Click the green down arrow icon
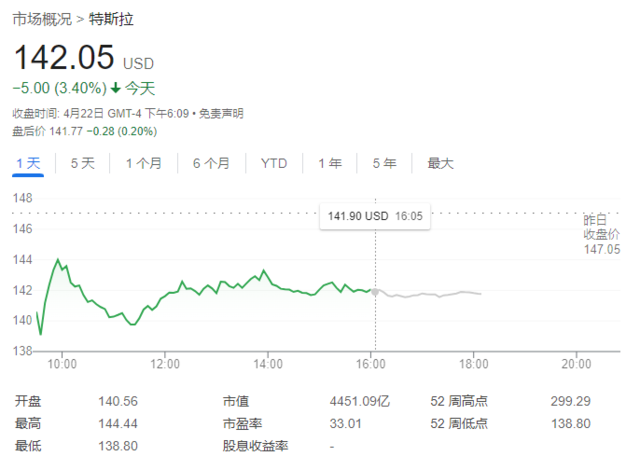640x456 pixels. (x=116, y=87)
